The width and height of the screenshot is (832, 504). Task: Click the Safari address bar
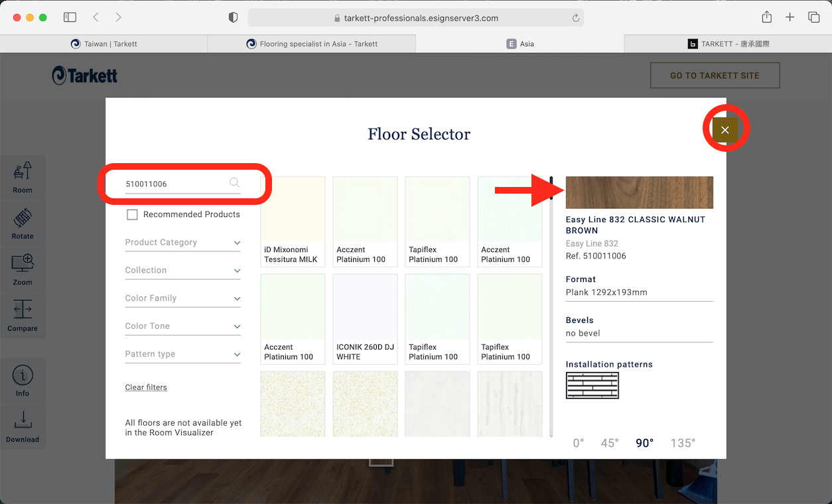click(416, 18)
